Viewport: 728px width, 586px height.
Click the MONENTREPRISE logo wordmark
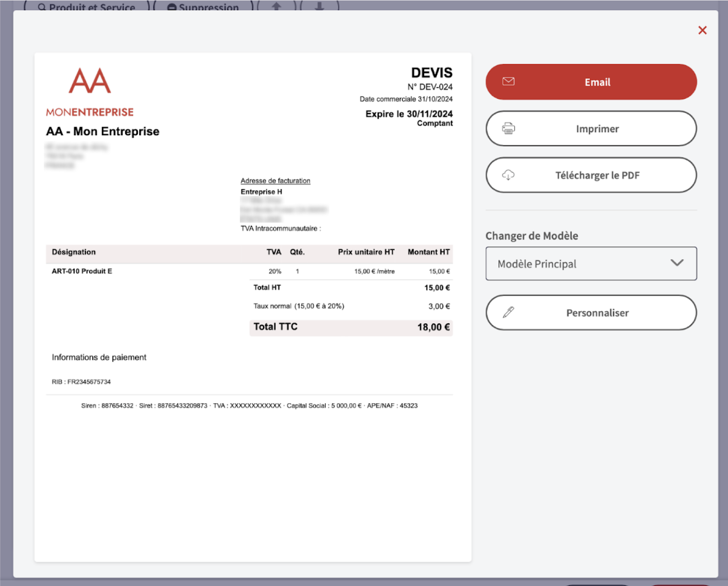[90, 112]
